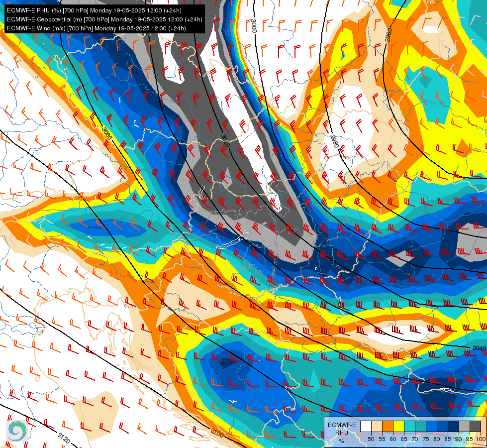Pick the white legend swatch below 50%

(x=366, y=426)
